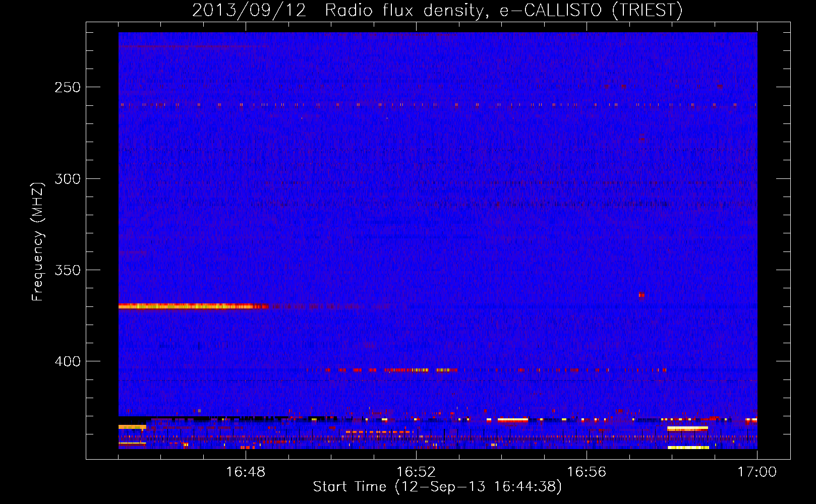Click the plot title "Radio flux density, e-CALLISTO (TRIEST)"
This screenshot has height=504, width=816.
click(x=503, y=11)
